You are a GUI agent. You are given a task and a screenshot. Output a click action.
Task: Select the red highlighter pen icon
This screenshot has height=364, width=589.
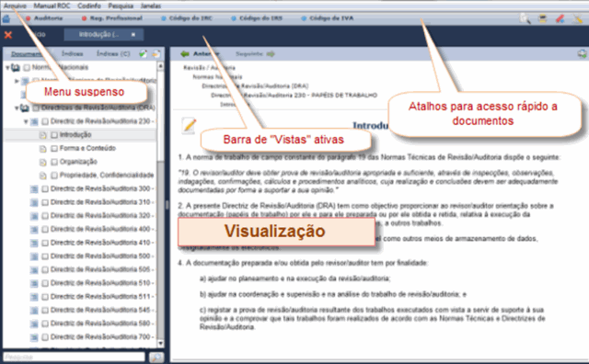(x=560, y=18)
